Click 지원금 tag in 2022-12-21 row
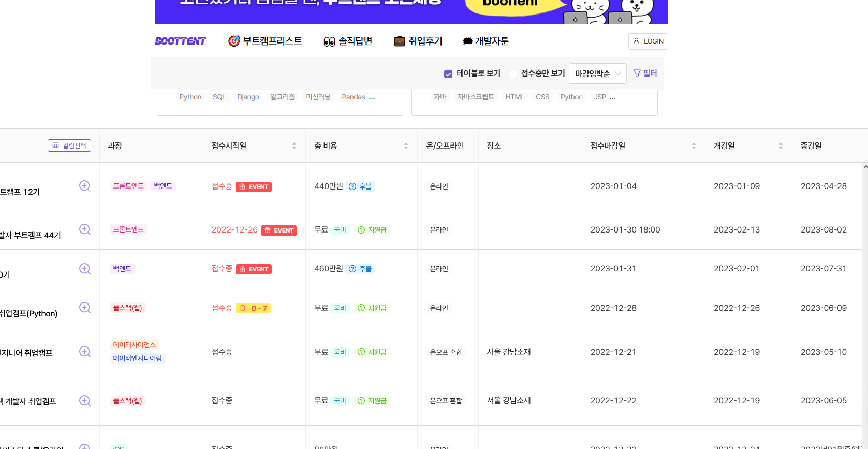Image resolution: width=868 pixels, height=449 pixels. coord(372,352)
